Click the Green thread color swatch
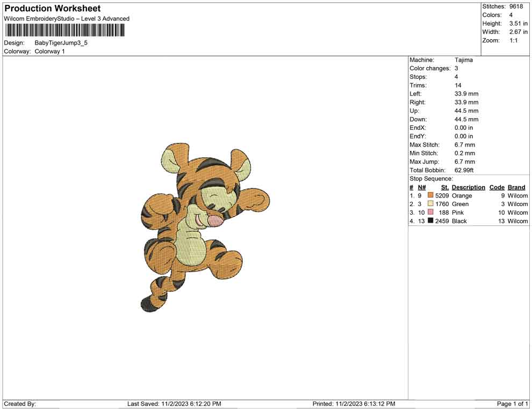Viewport: 532px width, 409px height. click(430, 203)
